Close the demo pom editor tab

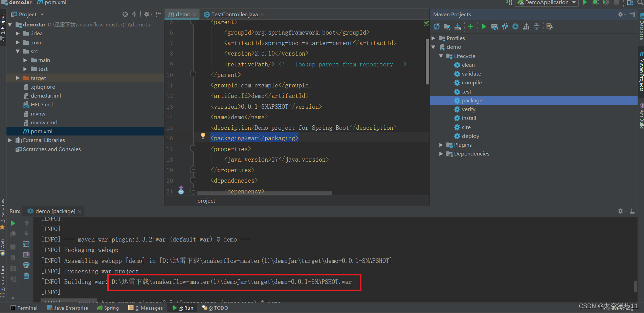pos(195,14)
